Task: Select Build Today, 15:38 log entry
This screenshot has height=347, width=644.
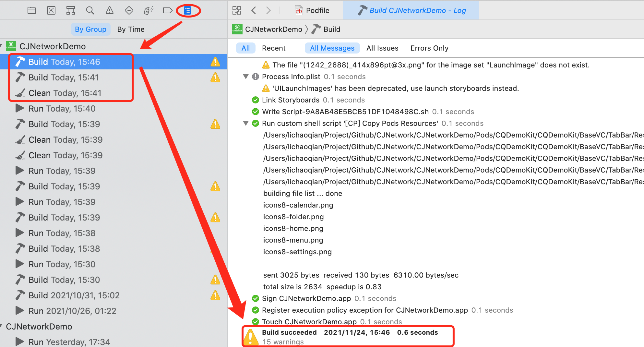Action: point(113,248)
